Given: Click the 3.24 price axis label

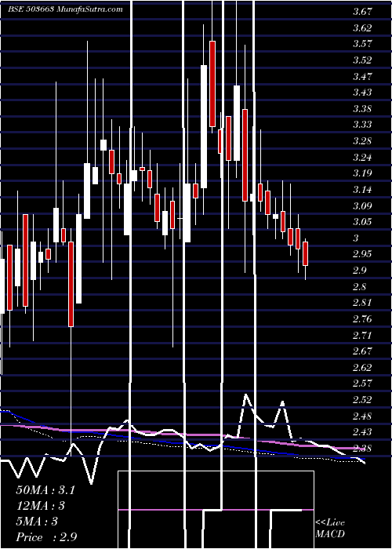Looking at the screenshot, I should point(362,157).
